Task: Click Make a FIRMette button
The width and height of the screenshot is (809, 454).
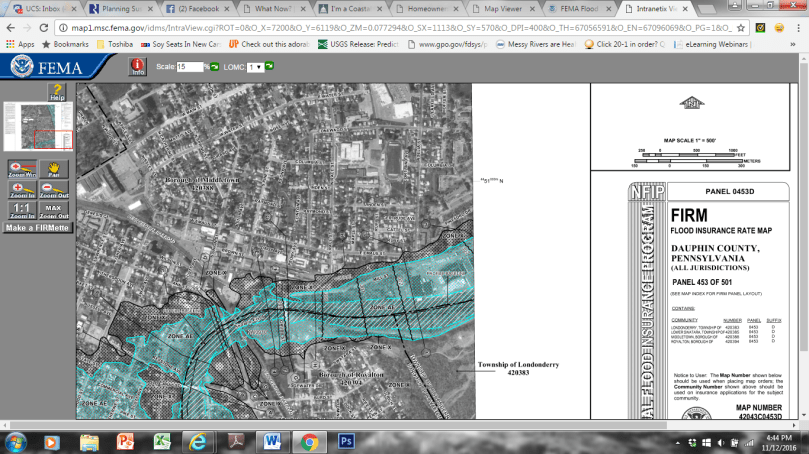Action: point(38,228)
